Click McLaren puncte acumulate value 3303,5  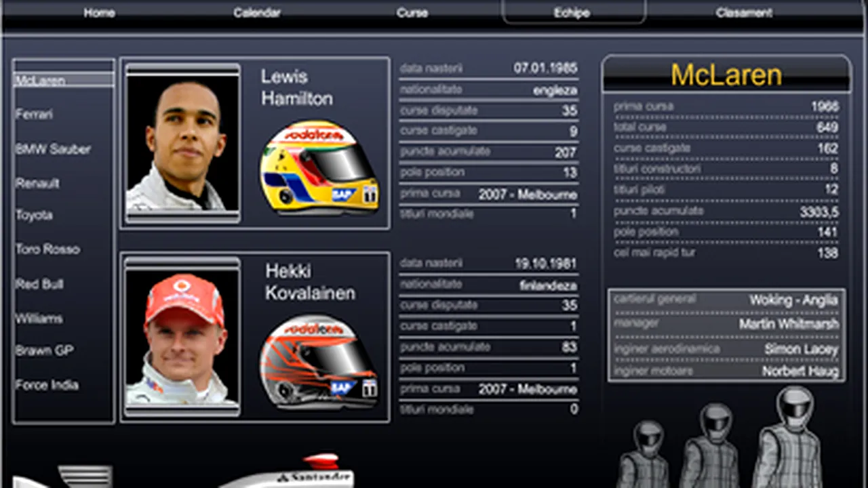(x=819, y=211)
